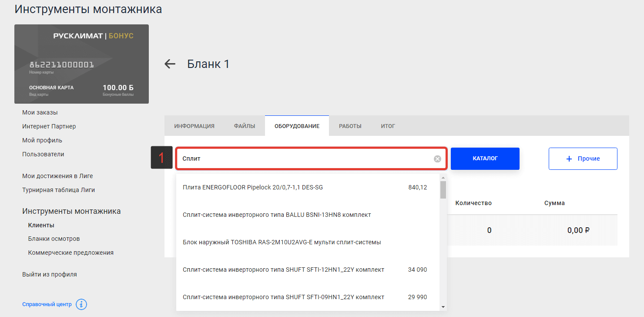Select the ОБОРУДОВАНИЕ tab
The width and height of the screenshot is (644, 317).
(x=297, y=126)
